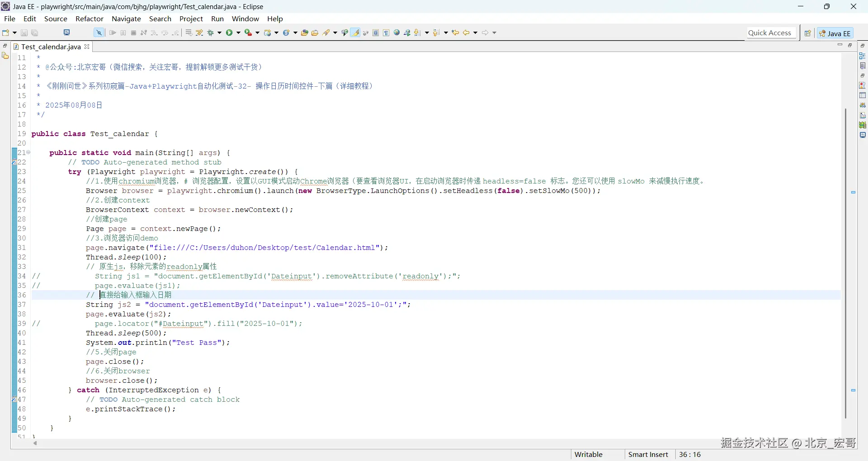Click the Open Perspective button

click(x=808, y=33)
